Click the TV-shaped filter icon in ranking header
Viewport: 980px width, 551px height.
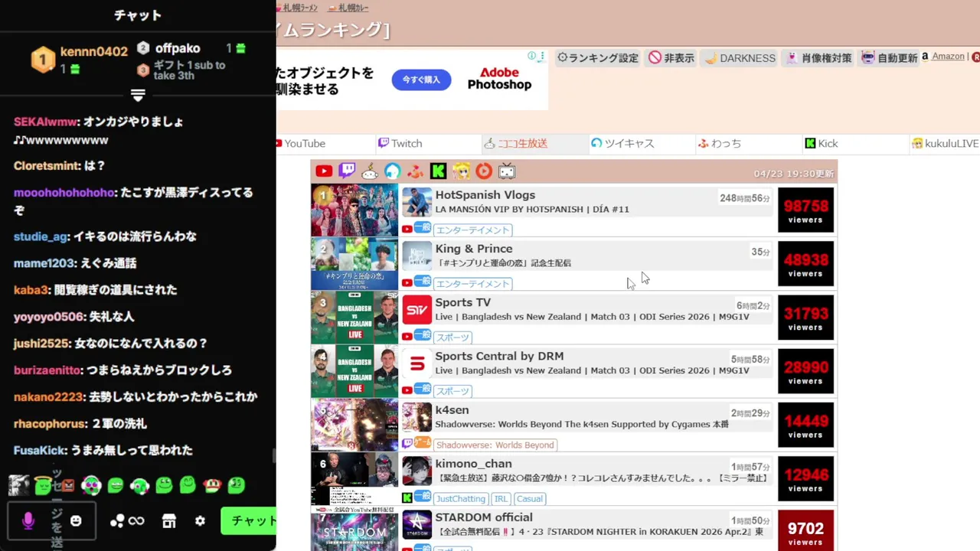pyautogui.click(x=507, y=171)
